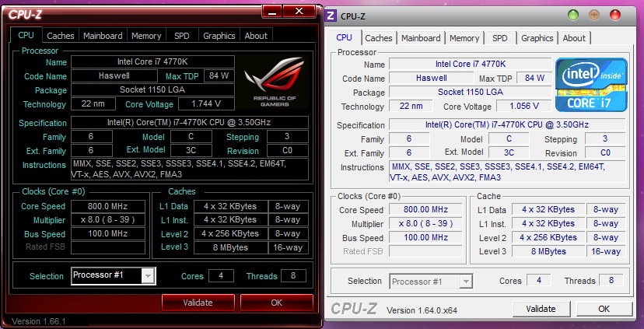Switch to CPU tab in ROG CPU-Z window
644x329 pixels.
26,35
